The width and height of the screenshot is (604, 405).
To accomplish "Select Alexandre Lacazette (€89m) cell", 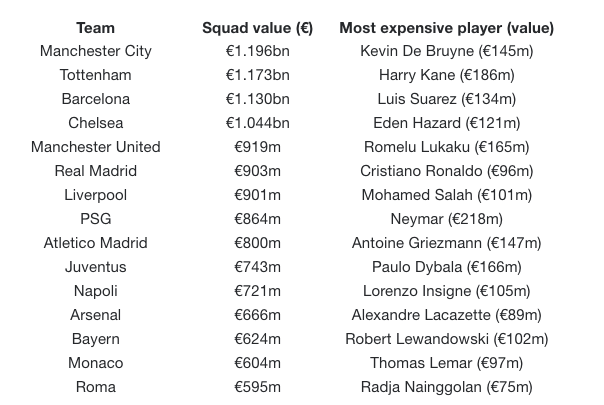I will pos(446,315).
